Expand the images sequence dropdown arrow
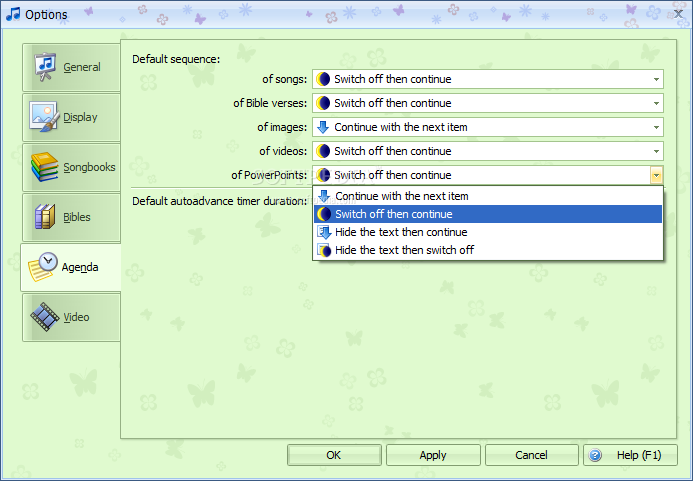Screen dimensions: 693x481 point(656,127)
